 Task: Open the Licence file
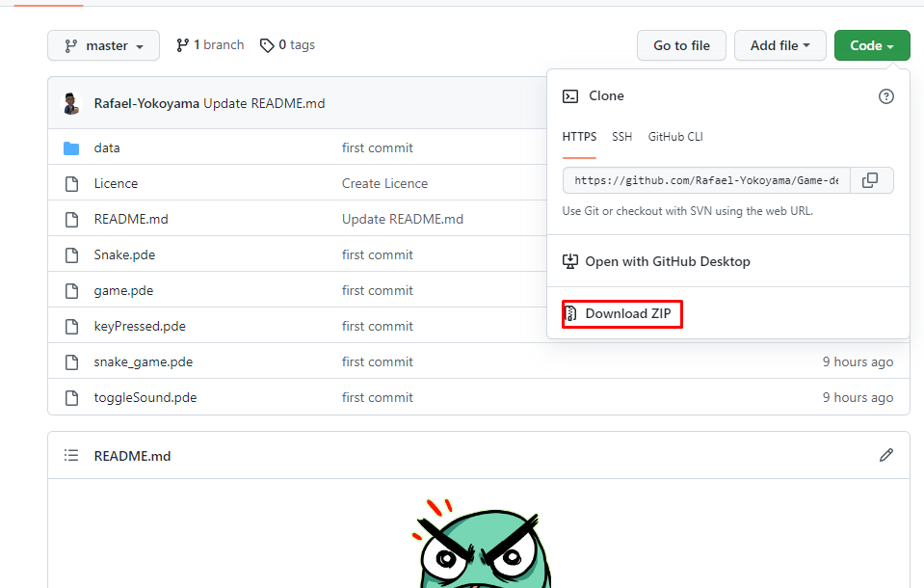click(x=116, y=183)
